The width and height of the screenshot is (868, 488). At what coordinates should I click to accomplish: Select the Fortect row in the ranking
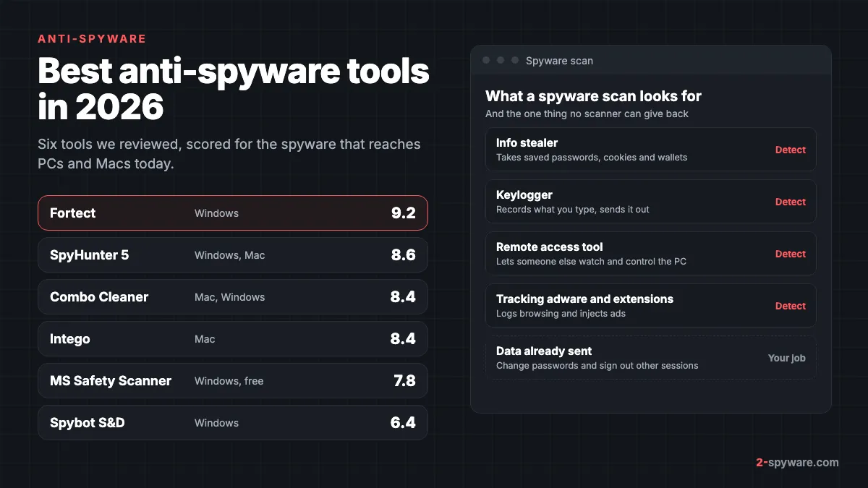(x=233, y=213)
